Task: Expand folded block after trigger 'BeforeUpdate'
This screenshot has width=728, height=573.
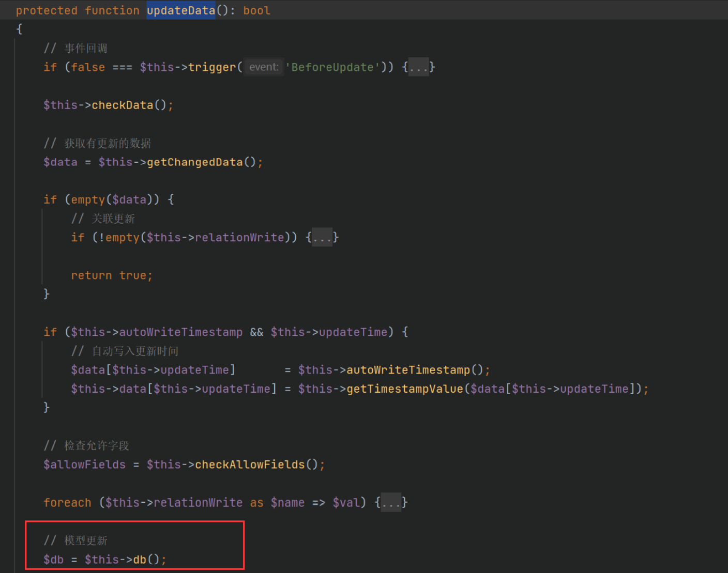Action: [x=418, y=67]
